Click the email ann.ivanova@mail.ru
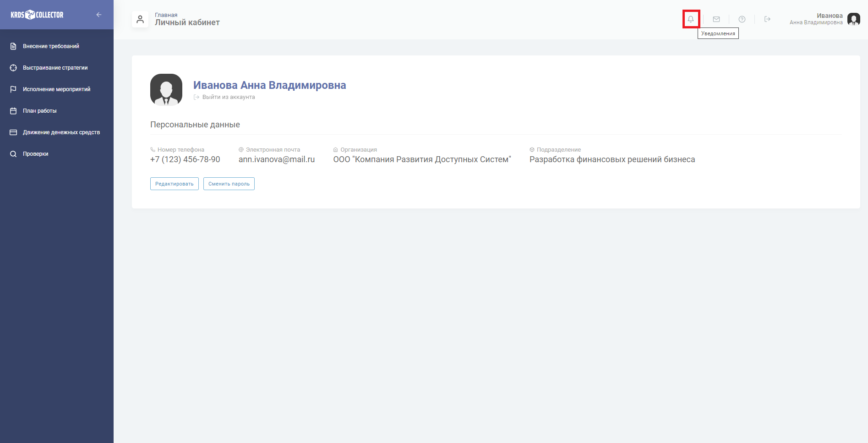The image size is (868, 443). click(x=277, y=159)
